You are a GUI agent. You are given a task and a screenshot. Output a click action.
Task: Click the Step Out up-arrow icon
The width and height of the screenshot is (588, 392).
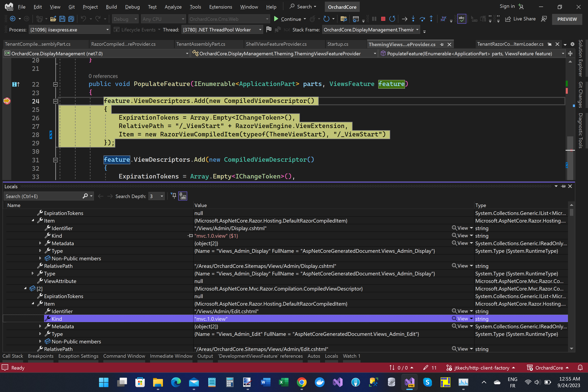tap(431, 19)
